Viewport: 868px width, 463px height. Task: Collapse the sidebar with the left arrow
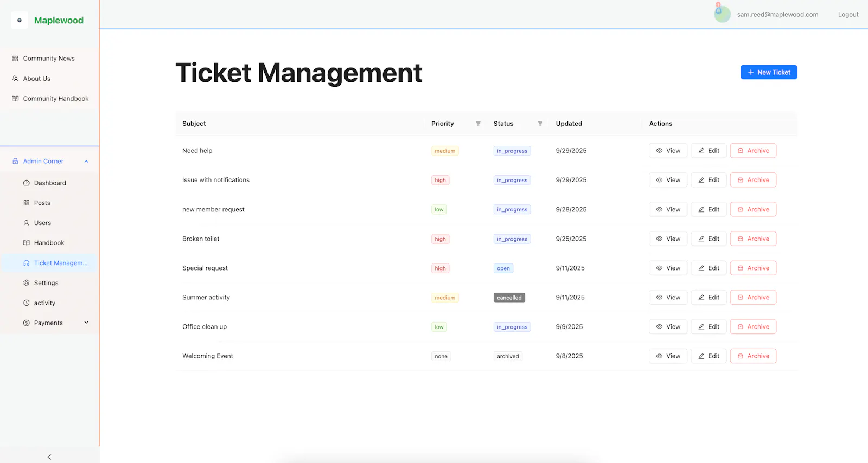tap(49, 457)
